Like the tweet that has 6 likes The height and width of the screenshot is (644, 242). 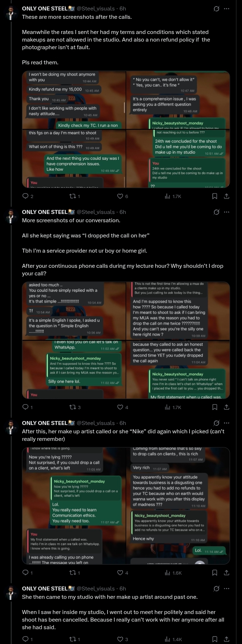point(120,196)
